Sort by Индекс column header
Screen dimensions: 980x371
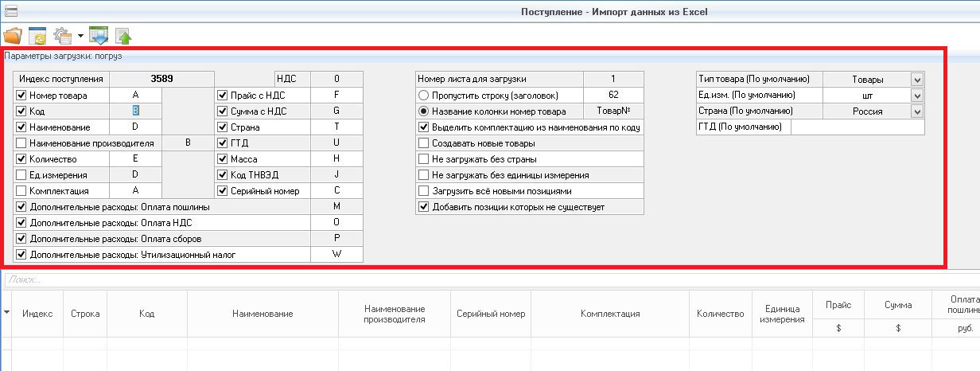[x=37, y=314]
